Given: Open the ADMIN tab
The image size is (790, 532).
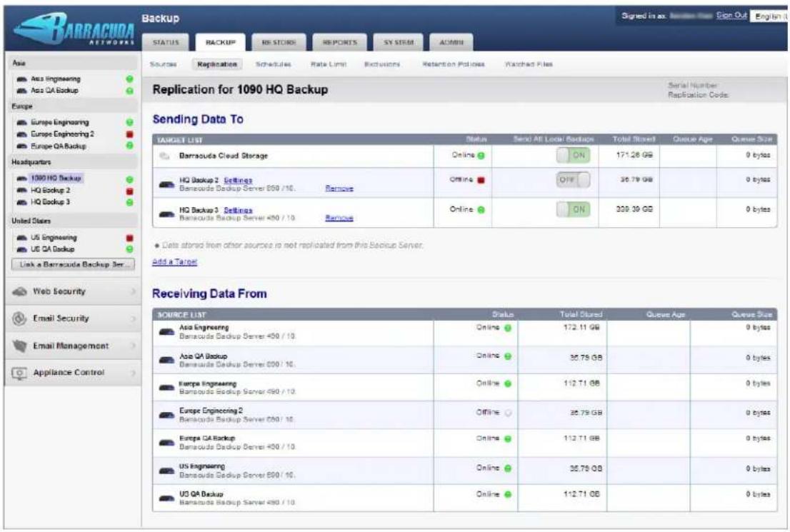Looking at the screenshot, I should coord(451,42).
